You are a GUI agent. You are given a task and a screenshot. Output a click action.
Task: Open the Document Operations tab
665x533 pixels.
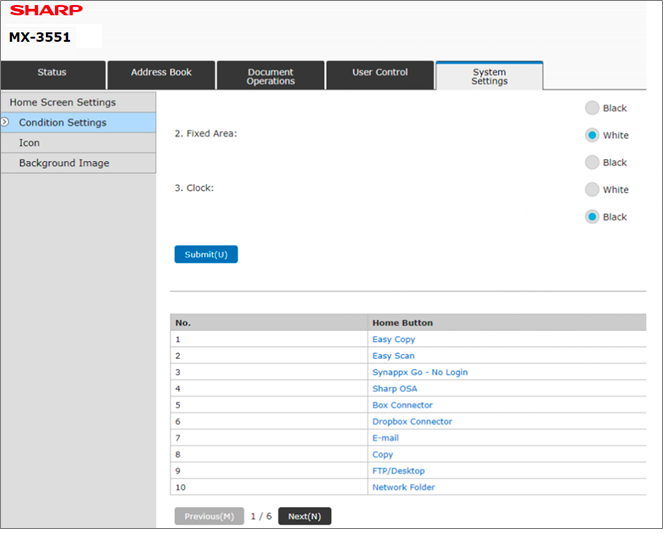pyautogui.click(x=271, y=75)
